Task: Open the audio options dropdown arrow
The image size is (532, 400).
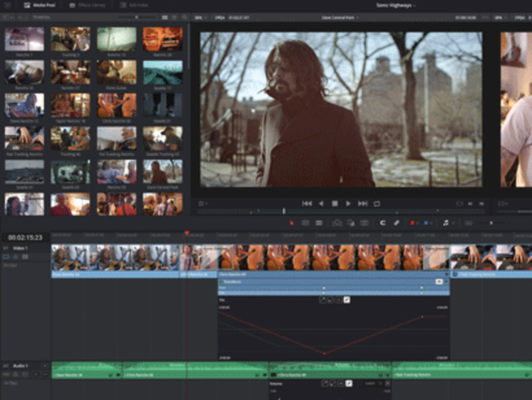Action: [x=453, y=223]
